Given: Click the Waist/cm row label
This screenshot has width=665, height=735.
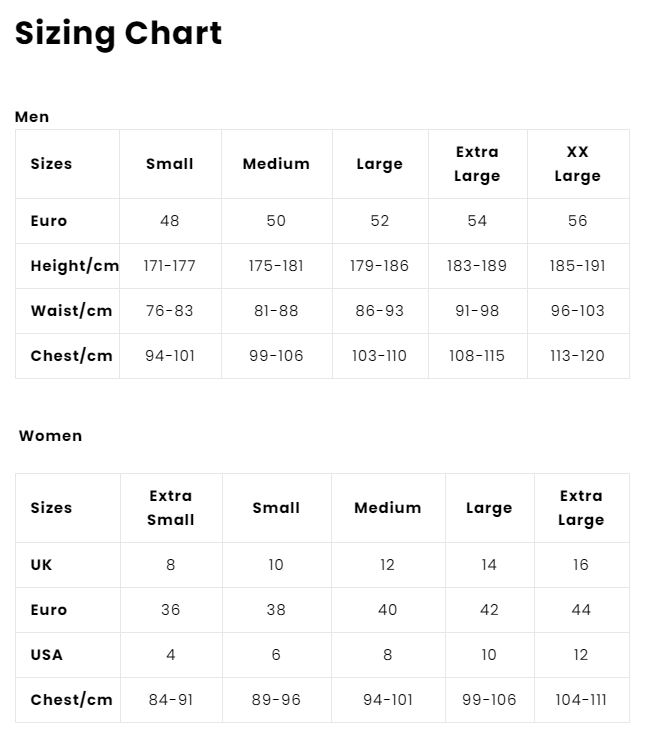Looking at the screenshot, I should tap(71, 311).
